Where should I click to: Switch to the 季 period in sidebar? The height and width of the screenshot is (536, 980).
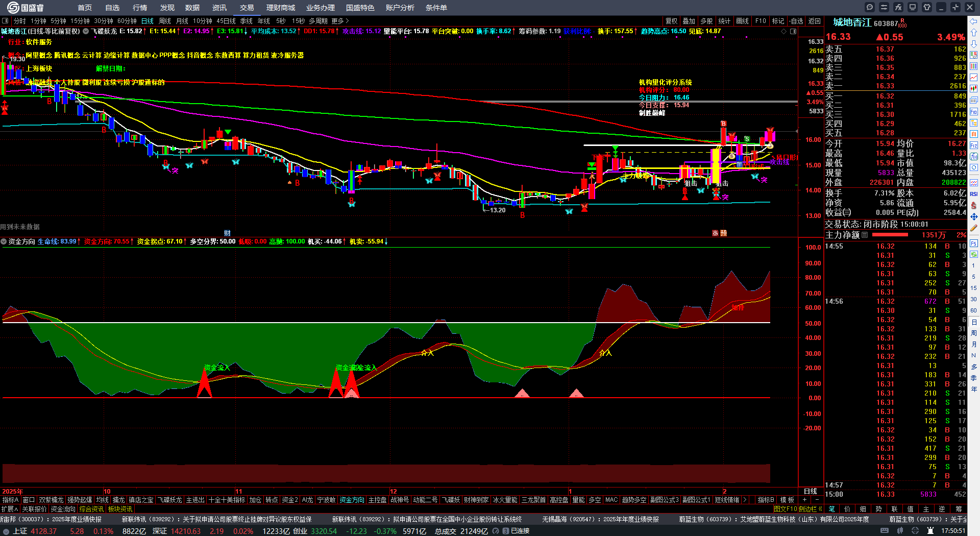974,378
